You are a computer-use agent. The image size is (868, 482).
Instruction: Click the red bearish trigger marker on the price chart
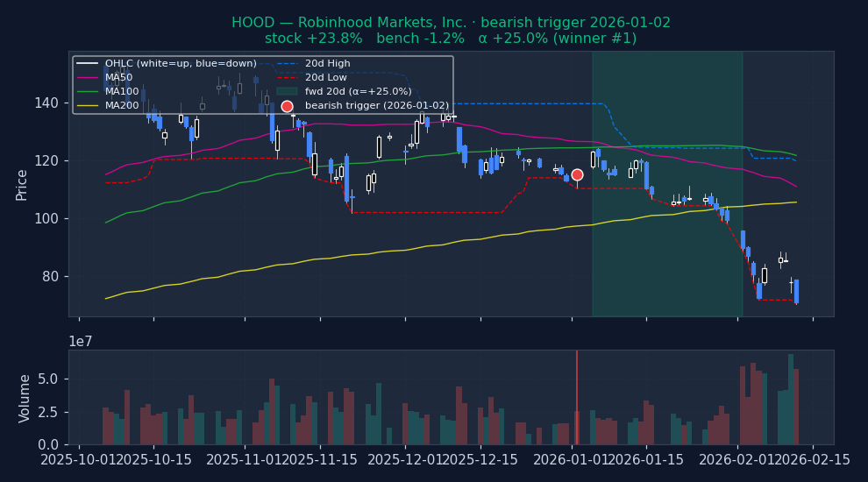(577, 175)
